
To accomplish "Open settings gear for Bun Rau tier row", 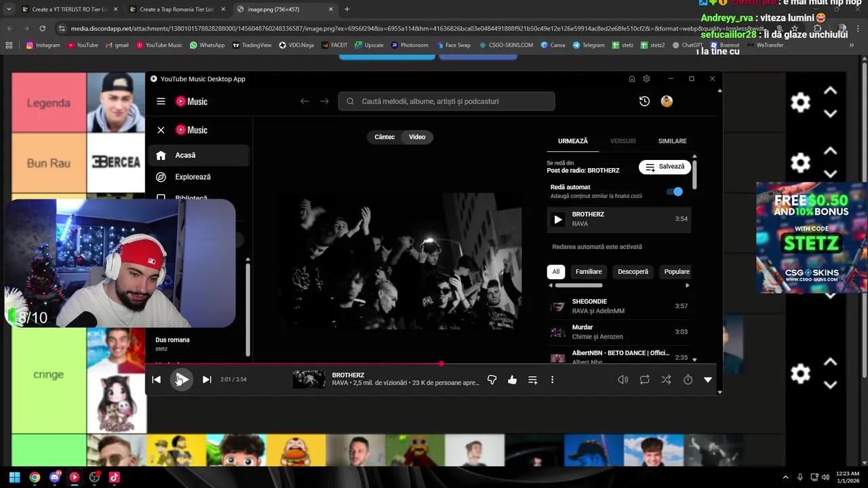I will point(800,163).
